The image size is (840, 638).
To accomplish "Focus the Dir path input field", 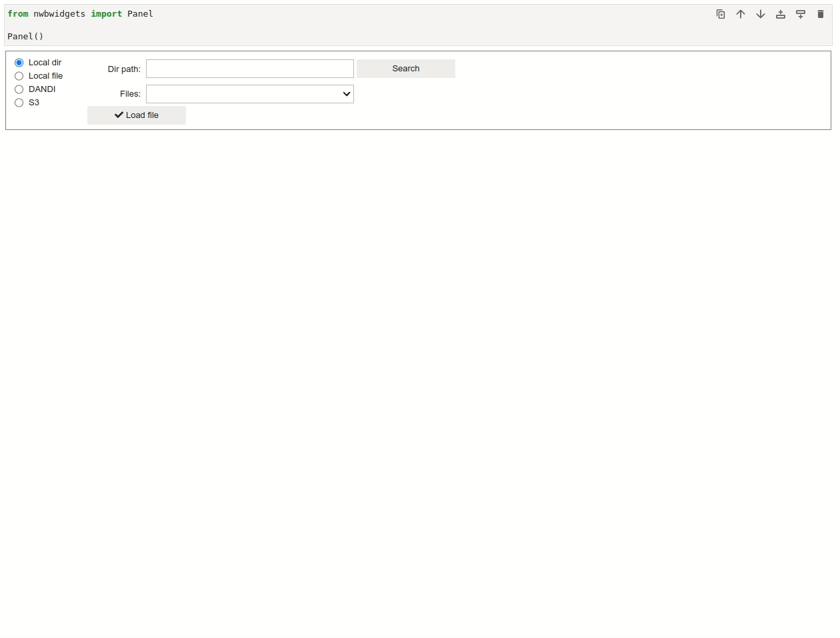I will click(x=250, y=69).
